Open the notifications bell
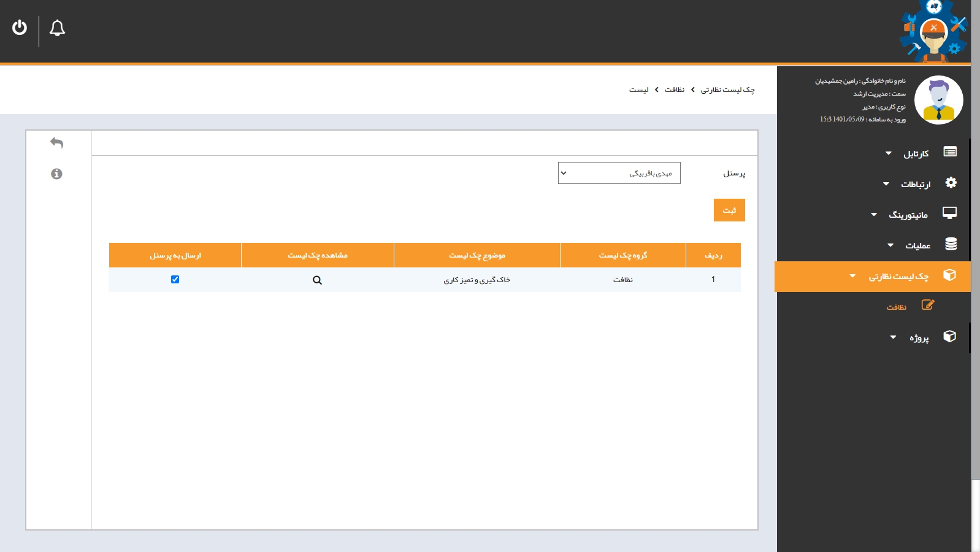The height and width of the screenshot is (552, 980). [57, 28]
